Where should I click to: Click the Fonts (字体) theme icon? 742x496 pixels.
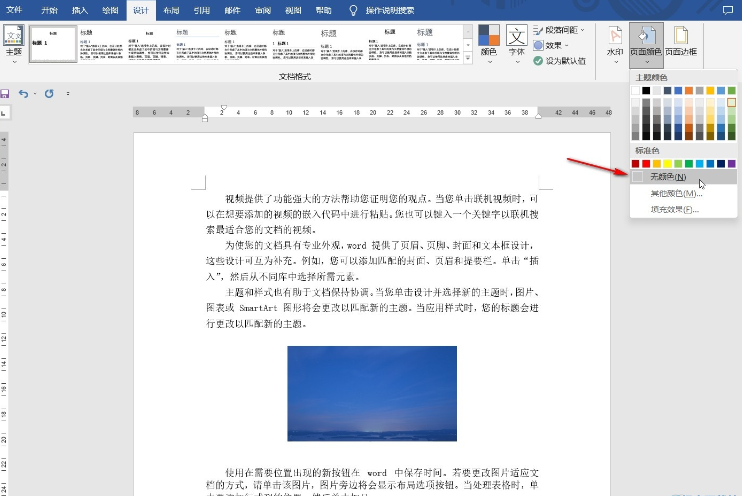point(516,35)
